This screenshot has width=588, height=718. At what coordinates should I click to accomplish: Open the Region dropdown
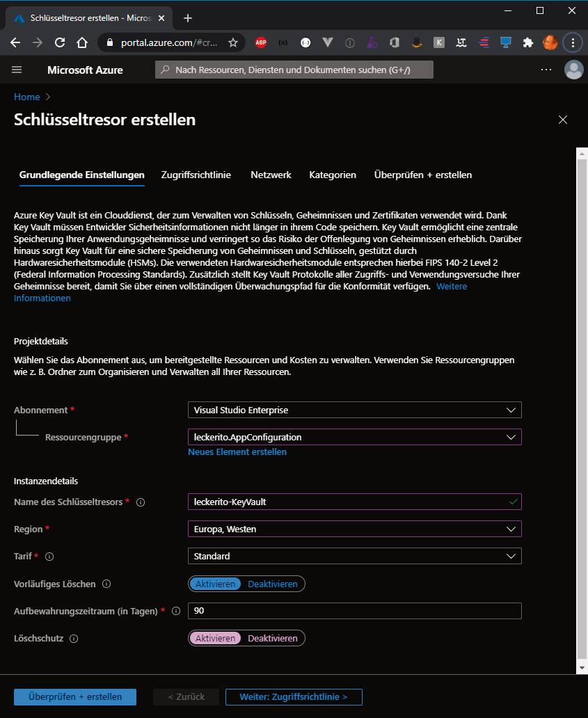coord(354,529)
